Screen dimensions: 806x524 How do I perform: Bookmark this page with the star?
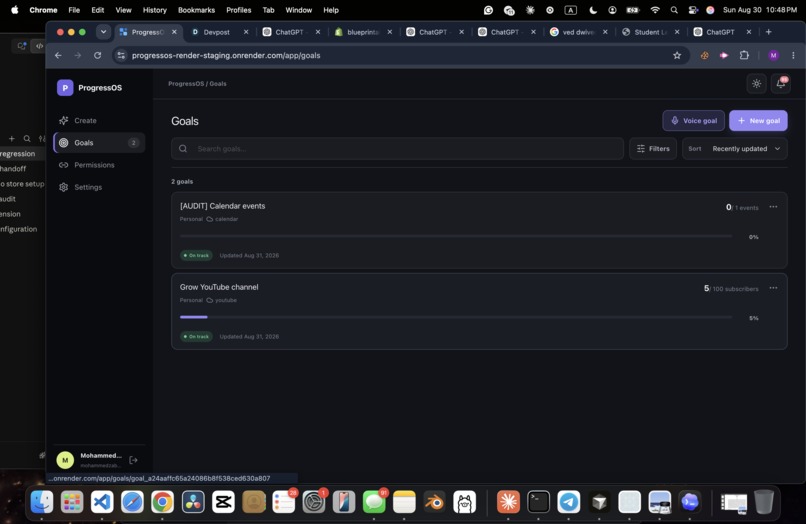677,55
